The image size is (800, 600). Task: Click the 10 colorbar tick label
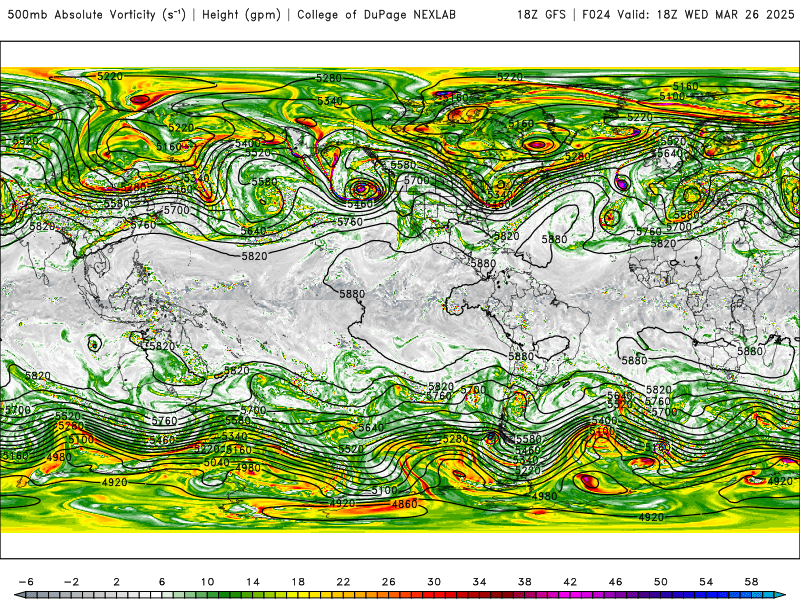207,582
